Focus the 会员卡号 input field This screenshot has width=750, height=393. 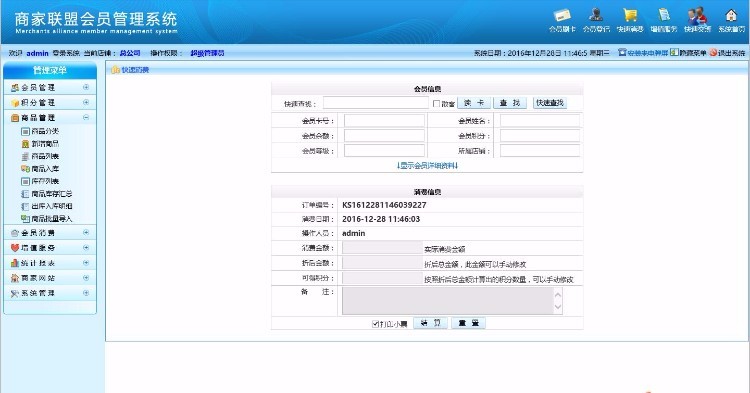[384, 120]
